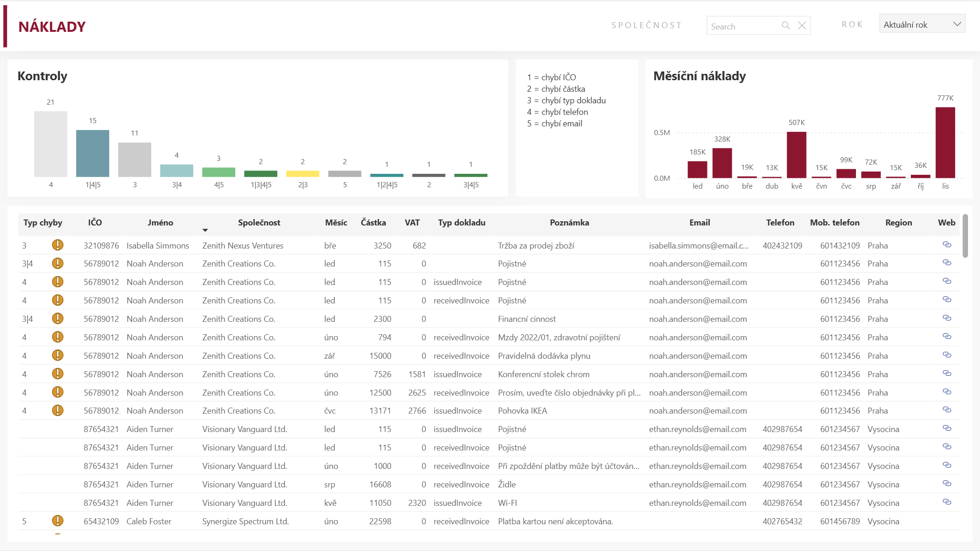Click the warning icon in Isabella Simmons row
980x551 pixels.
58,245
